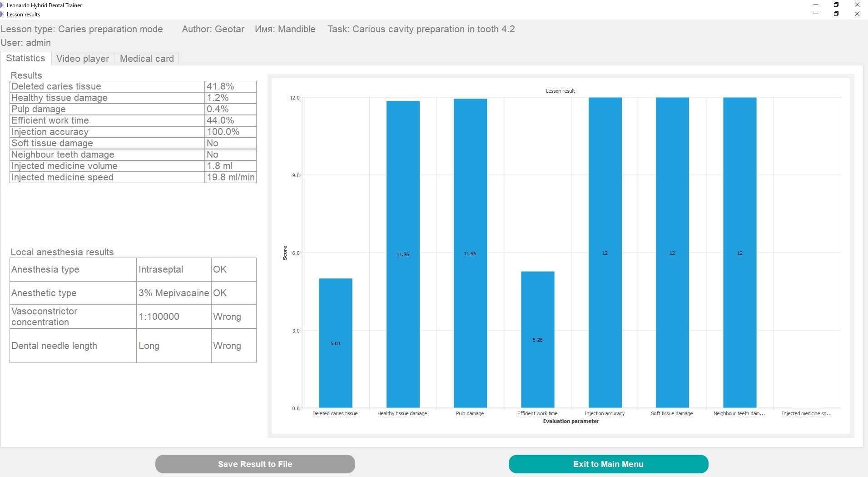Click the Leonardo Hybrid Dental Trainer app icon
The width and height of the screenshot is (868, 477).
pyautogui.click(x=2, y=5)
